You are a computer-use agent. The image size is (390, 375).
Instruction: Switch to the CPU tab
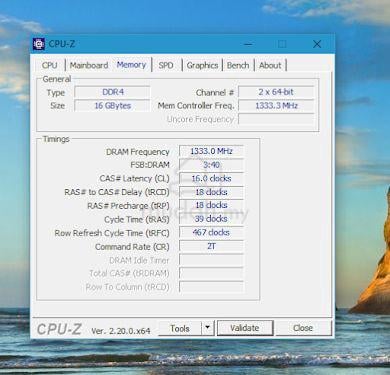coord(50,65)
